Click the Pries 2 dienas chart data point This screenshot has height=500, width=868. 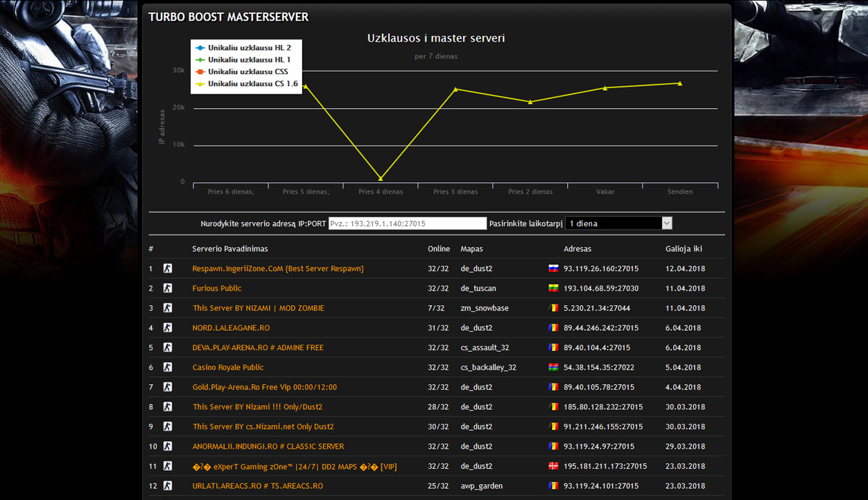click(530, 102)
